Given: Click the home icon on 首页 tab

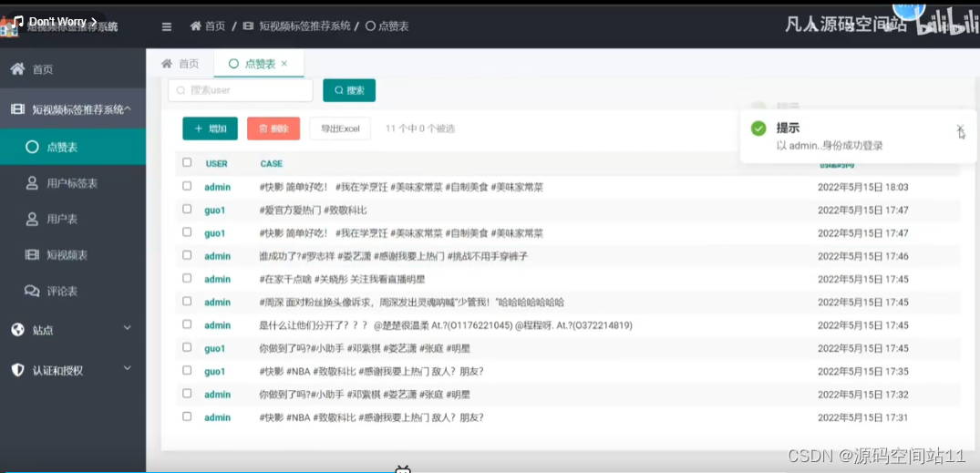Looking at the screenshot, I should coord(167,63).
